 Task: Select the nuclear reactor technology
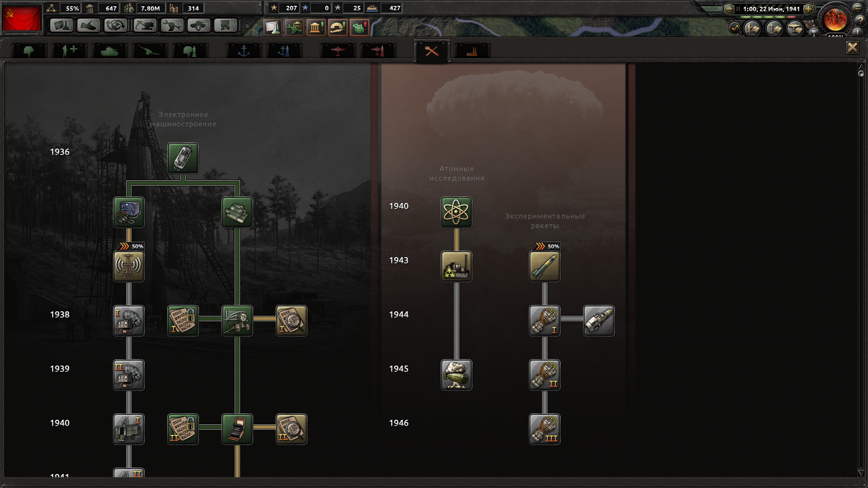point(457,267)
